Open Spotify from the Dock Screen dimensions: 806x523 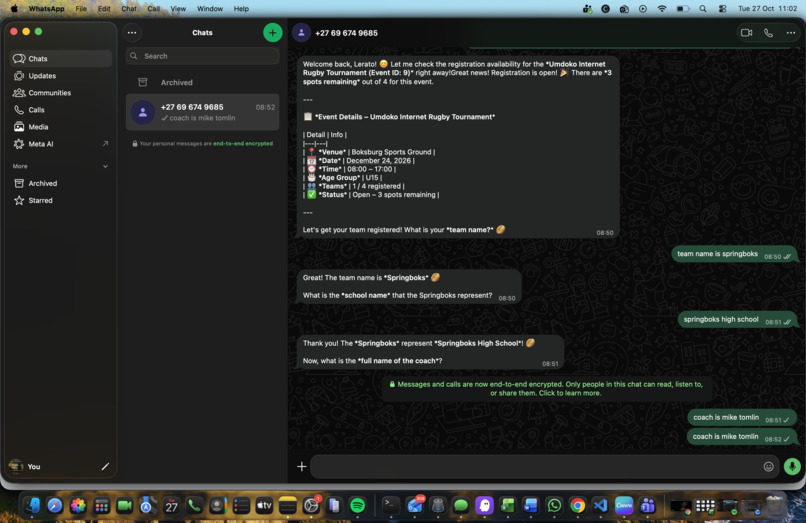357,506
